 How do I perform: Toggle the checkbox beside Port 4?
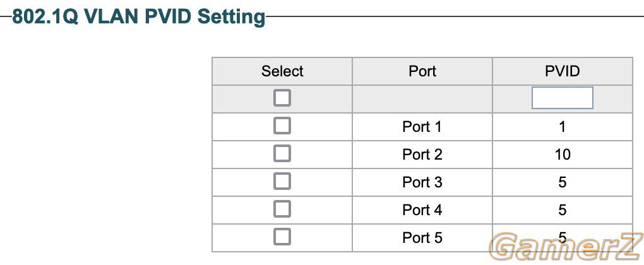(282, 209)
